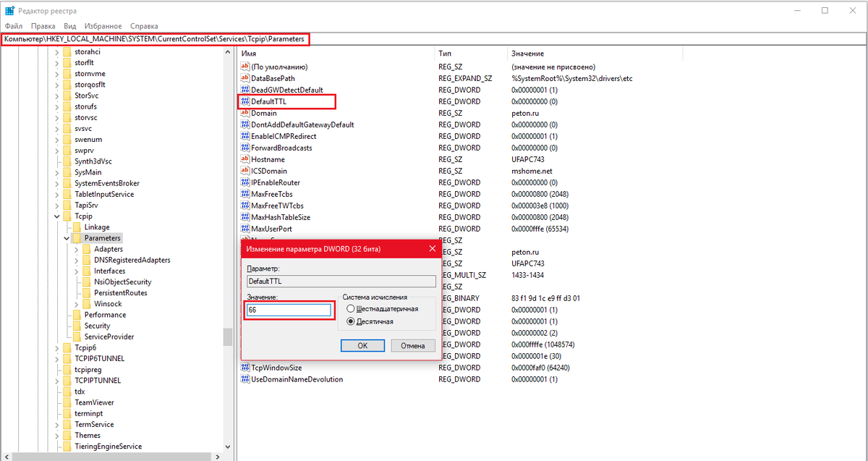Expand the storahci key
This screenshot has width=868, height=461.
[57, 52]
